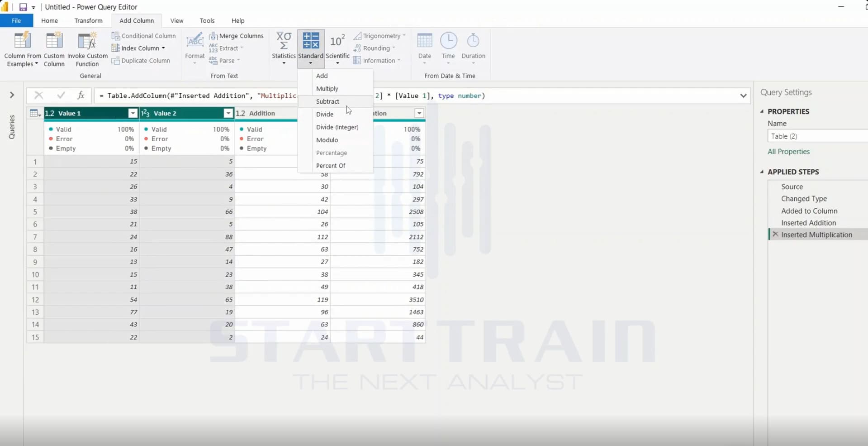Open Column From Examples tool

tap(22, 49)
